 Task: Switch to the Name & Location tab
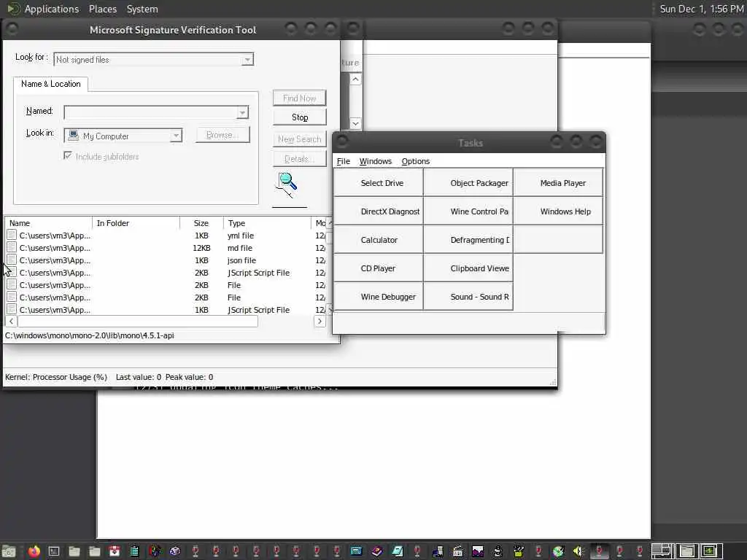pyautogui.click(x=50, y=84)
